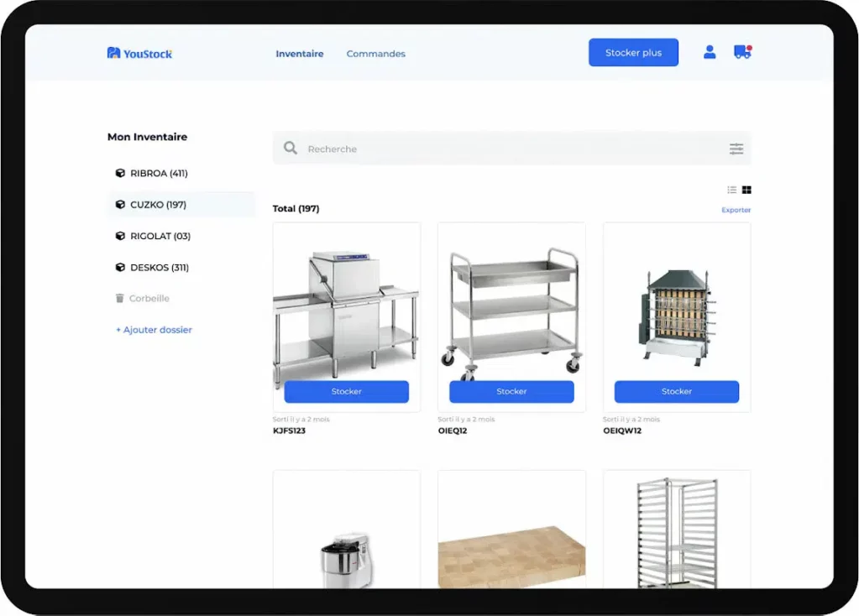The height and width of the screenshot is (616, 859).
Task: Click the Exporter link
Action: (x=736, y=210)
